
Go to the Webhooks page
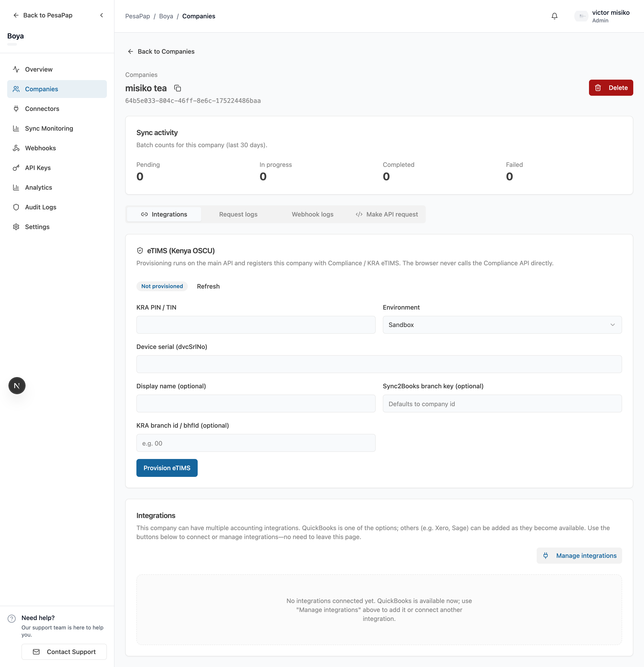(57, 148)
